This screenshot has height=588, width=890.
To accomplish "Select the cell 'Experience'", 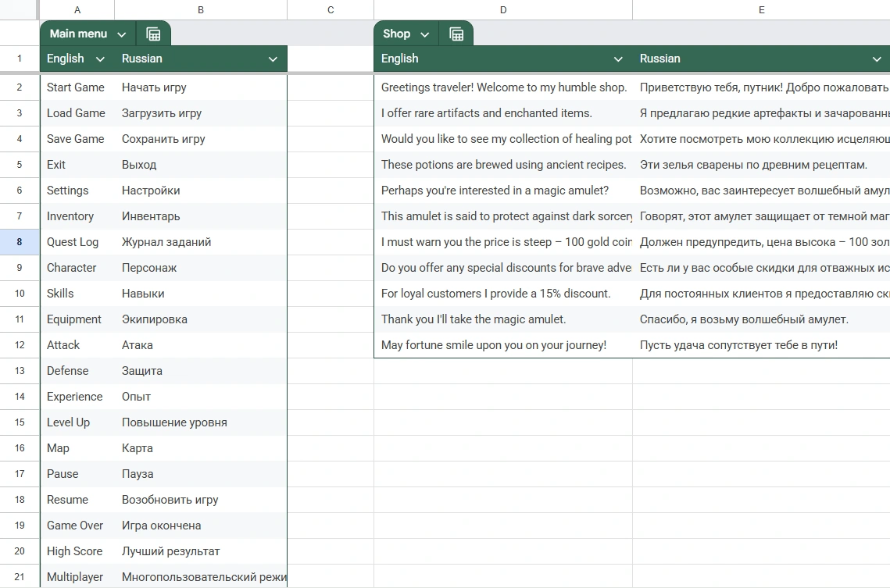I will (77, 397).
